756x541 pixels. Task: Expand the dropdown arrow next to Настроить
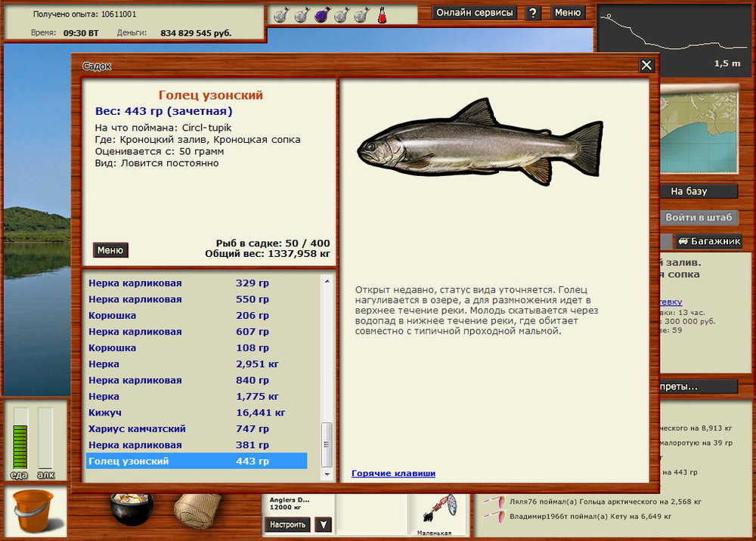click(x=324, y=524)
